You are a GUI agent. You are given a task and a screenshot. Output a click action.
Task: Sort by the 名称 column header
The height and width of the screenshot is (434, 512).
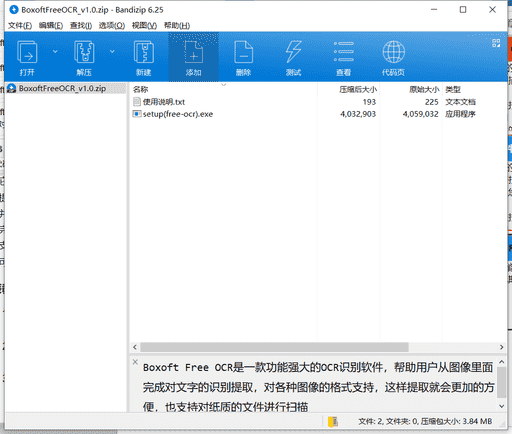pyautogui.click(x=140, y=89)
